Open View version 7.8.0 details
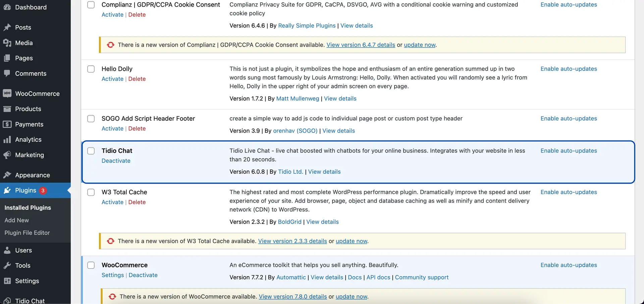Image resolution: width=644 pixels, height=304 pixels. pos(293,297)
